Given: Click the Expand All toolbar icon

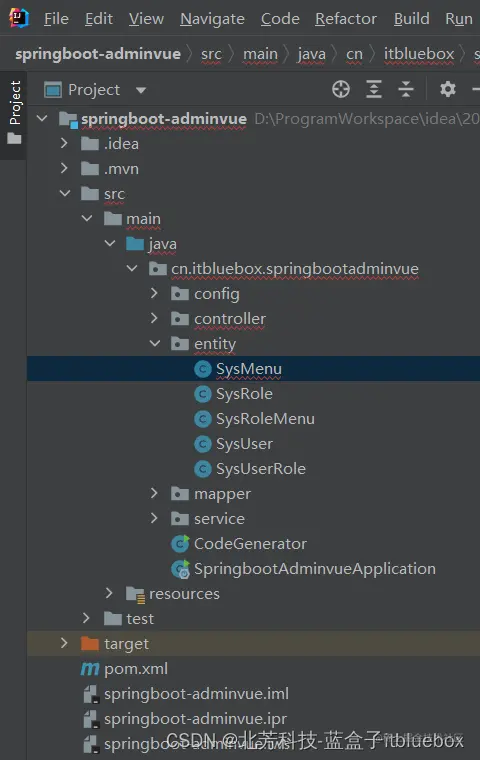Looking at the screenshot, I should tap(373, 89).
